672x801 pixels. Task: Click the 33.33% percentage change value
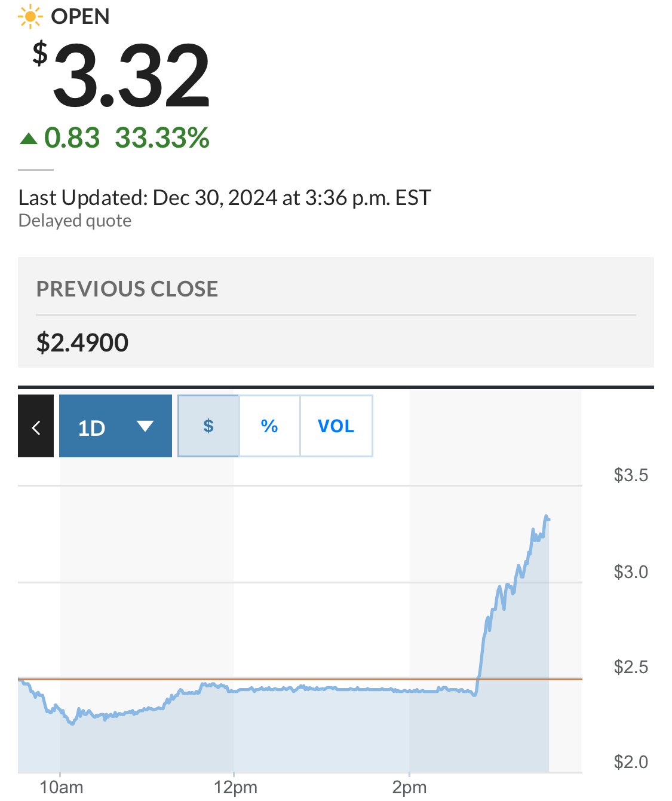tap(162, 138)
